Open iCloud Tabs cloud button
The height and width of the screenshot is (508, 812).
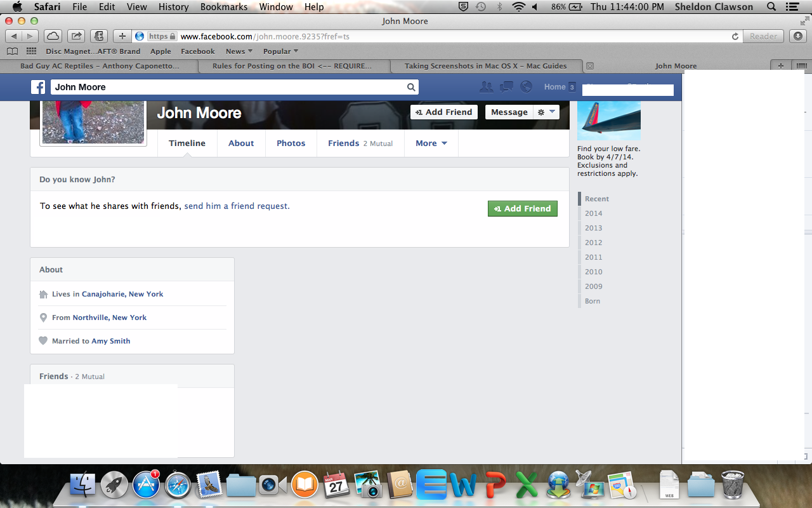tap(53, 36)
